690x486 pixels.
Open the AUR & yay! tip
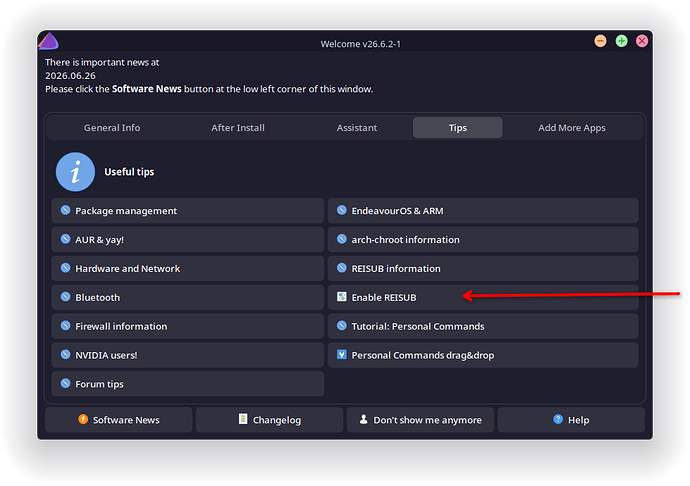tap(188, 239)
